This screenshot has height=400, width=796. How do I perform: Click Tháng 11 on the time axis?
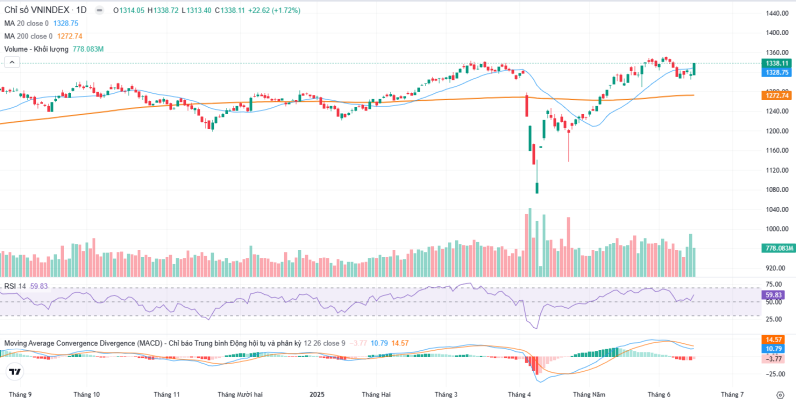click(167, 394)
